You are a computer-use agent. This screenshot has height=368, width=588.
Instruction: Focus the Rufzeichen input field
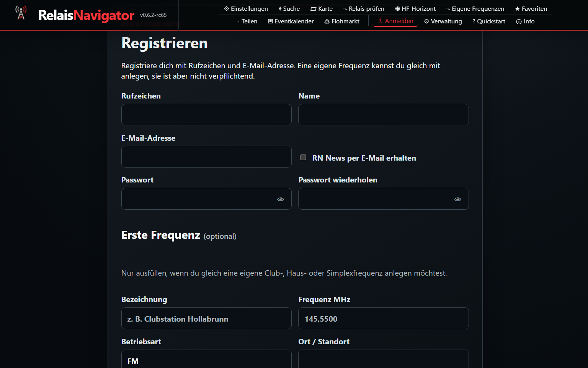[206, 115]
